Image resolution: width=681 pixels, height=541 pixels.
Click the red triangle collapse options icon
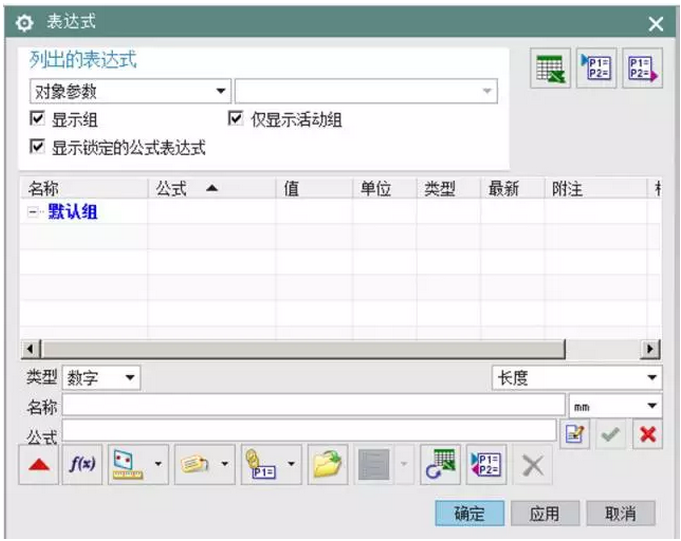pos(38,466)
